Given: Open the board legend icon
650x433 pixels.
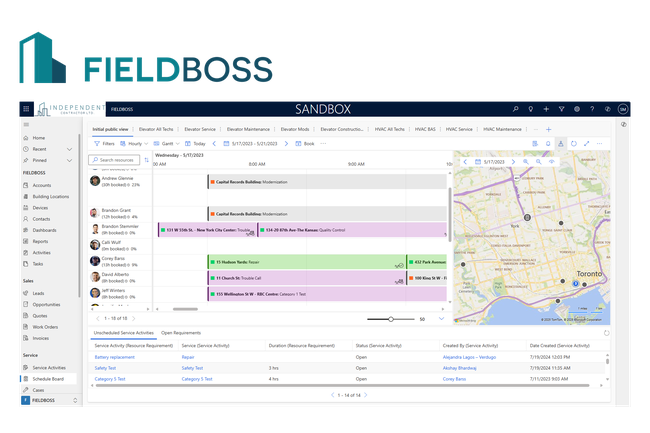Looking at the screenshot, I should (535, 143).
